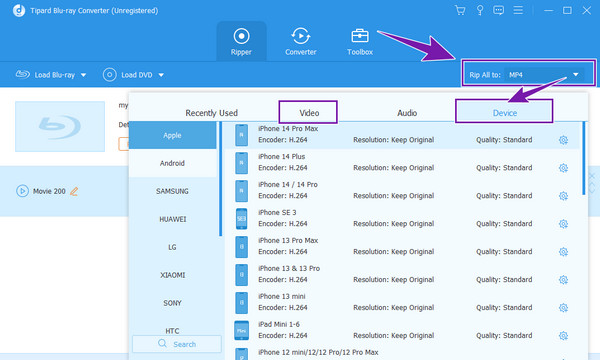The width and height of the screenshot is (600, 360).
Task: Click the device list vertical scrollbar
Action: click(x=584, y=158)
